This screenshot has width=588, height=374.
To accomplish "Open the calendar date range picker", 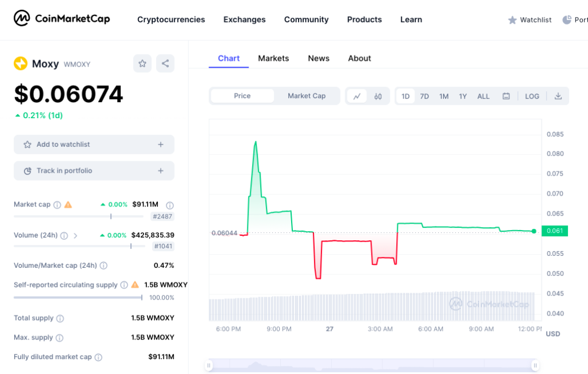I will point(506,96).
